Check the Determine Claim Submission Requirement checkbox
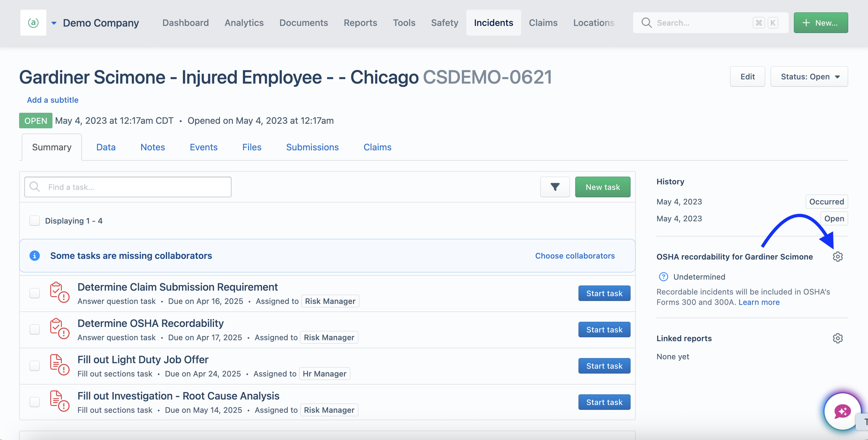Image resolution: width=868 pixels, height=440 pixels. click(x=35, y=293)
